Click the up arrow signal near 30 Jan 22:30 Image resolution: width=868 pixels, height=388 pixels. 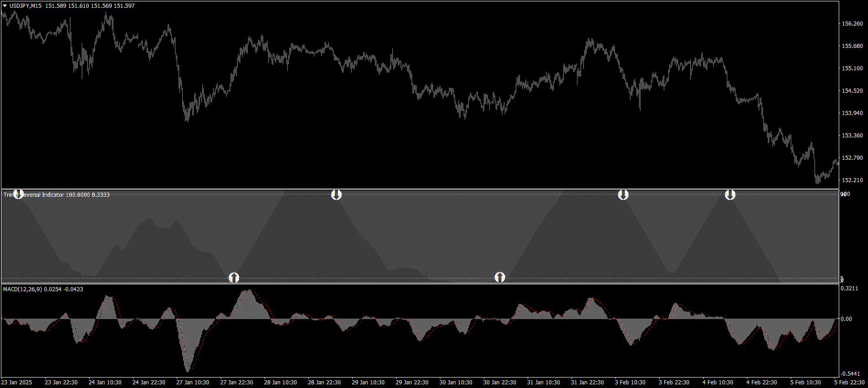tap(500, 277)
